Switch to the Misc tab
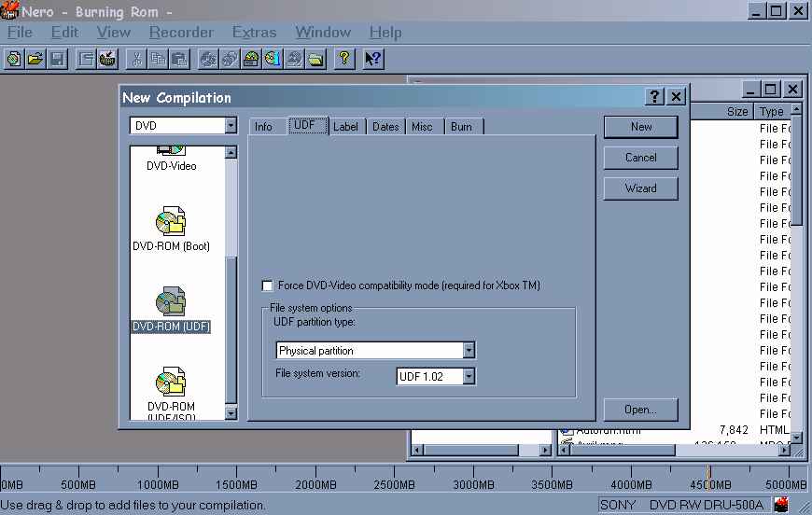Screen dimensions: 812x515 [x=422, y=127]
